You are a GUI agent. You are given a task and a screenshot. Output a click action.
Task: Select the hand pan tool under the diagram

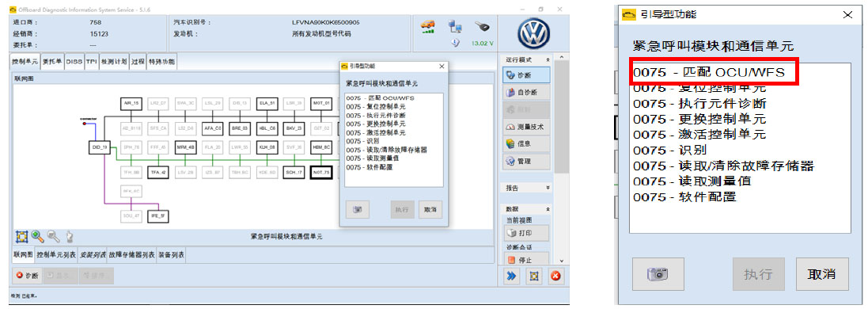tap(69, 237)
